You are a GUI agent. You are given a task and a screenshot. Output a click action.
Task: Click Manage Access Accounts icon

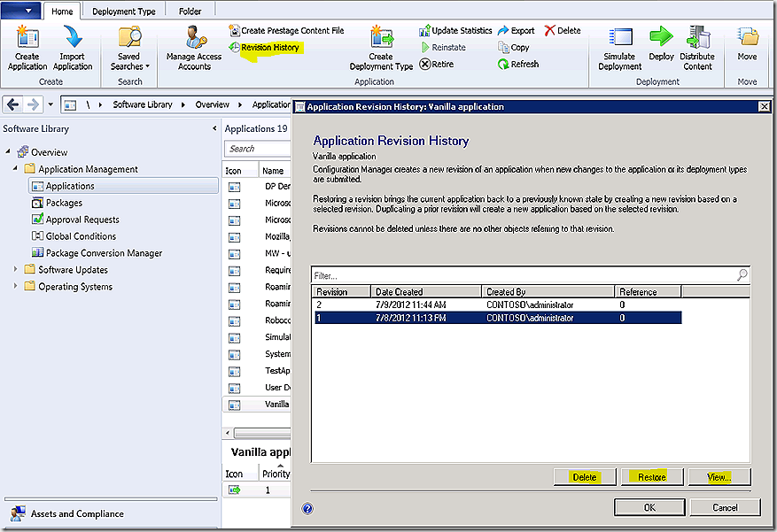click(195, 37)
